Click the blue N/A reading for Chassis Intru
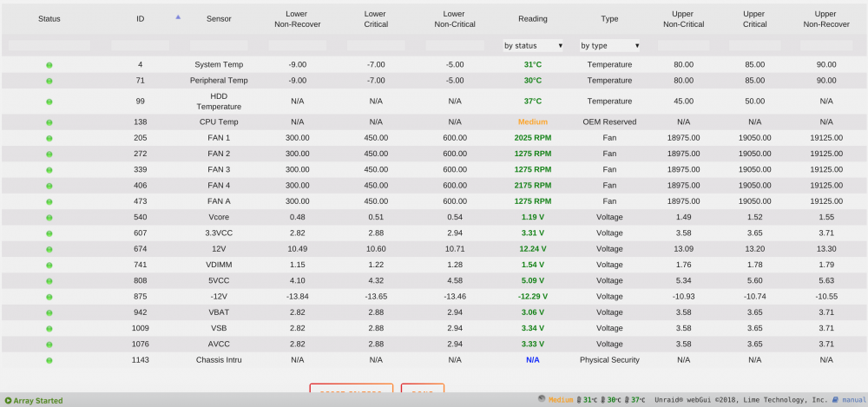Image resolution: width=868 pixels, height=407 pixels. pos(533,360)
